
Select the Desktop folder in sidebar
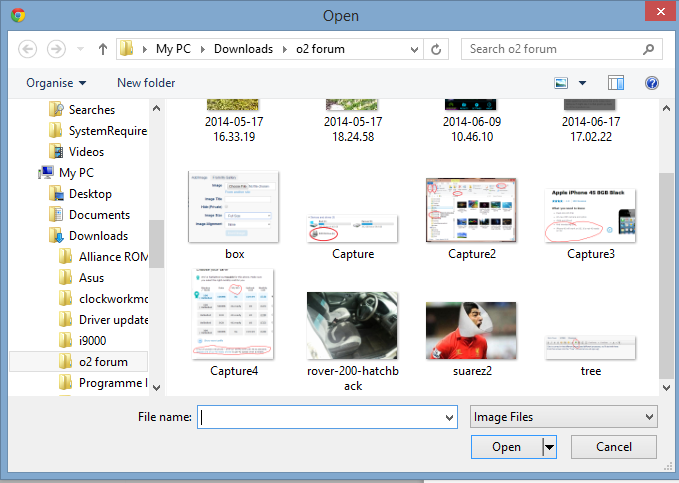[x=90, y=194]
